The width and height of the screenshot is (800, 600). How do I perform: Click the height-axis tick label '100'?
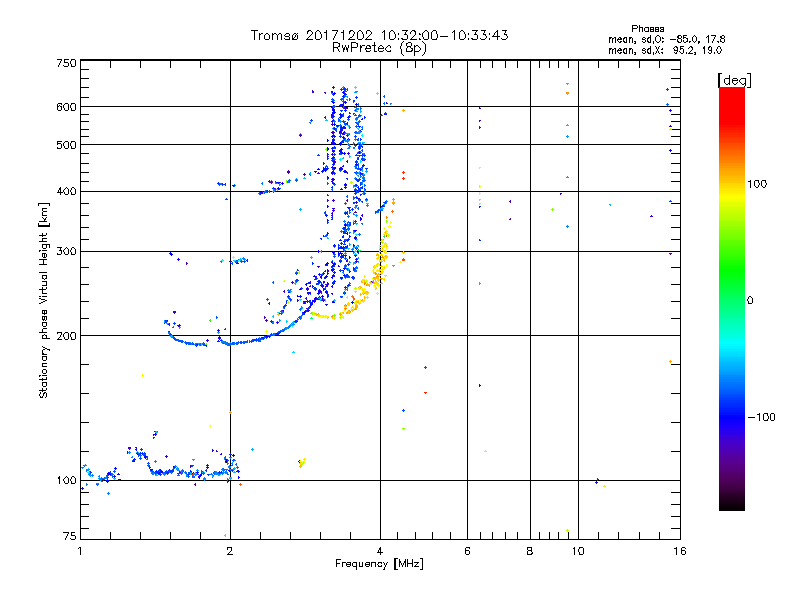coord(66,481)
